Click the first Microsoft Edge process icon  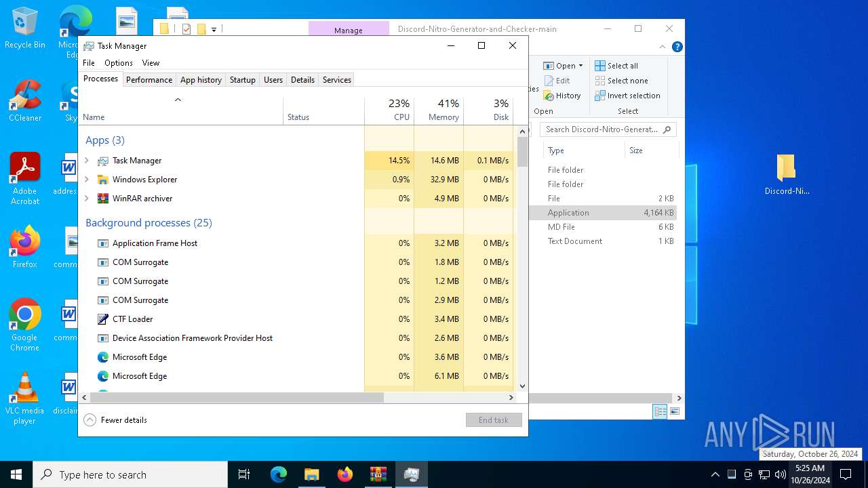click(103, 357)
